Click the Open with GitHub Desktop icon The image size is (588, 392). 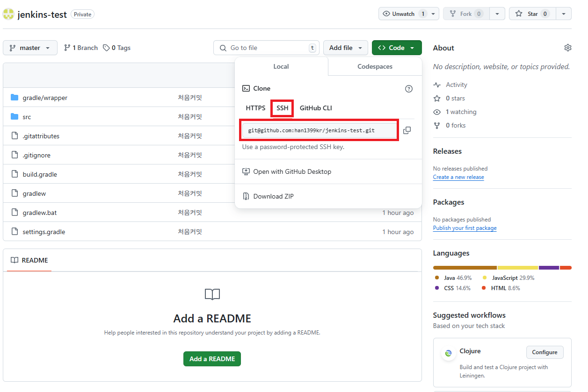(246, 171)
